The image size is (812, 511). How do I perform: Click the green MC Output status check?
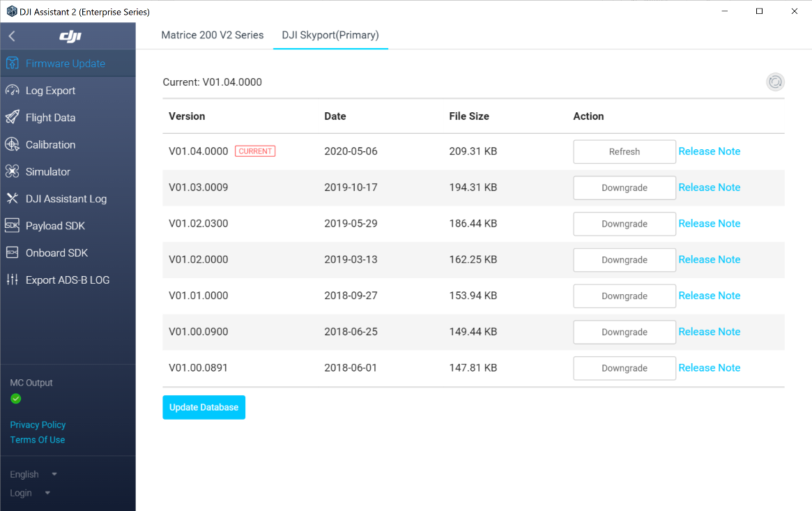pos(16,399)
